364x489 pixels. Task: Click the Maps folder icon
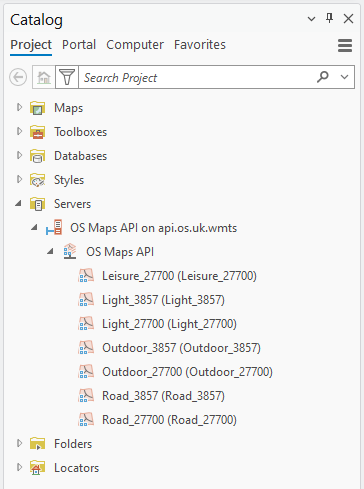(x=37, y=108)
